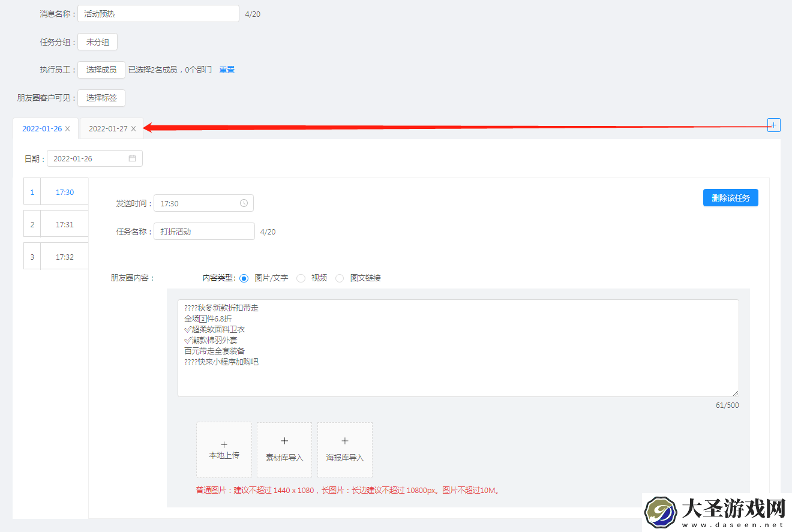Screen dimensions: 792x532
Task: Close the 2022-01-27 tab with X
Action: [133, 128]
